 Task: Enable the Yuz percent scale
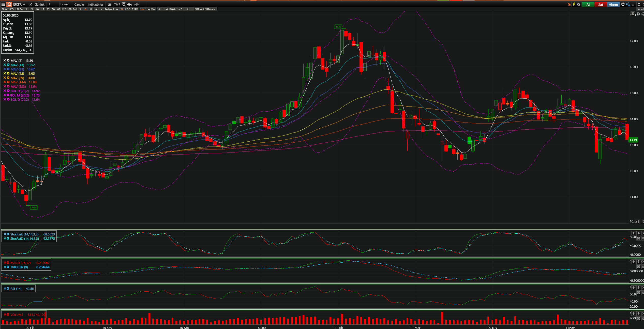tap(153, 9)
